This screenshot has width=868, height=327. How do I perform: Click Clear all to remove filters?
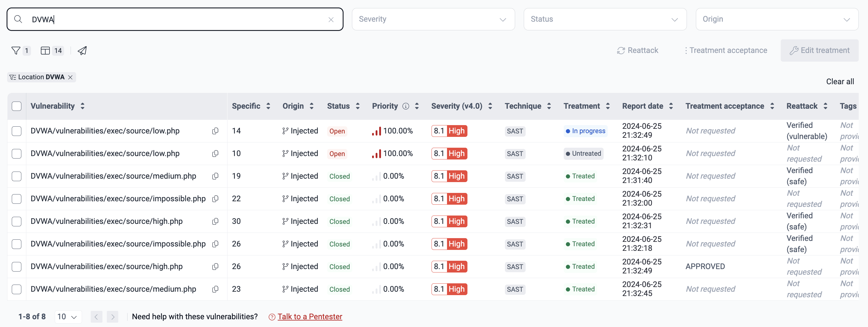click(x=840, y=81)
